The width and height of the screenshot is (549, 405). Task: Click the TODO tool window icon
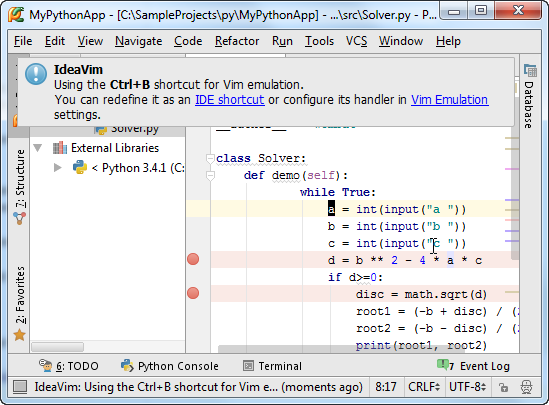point(45,365)
